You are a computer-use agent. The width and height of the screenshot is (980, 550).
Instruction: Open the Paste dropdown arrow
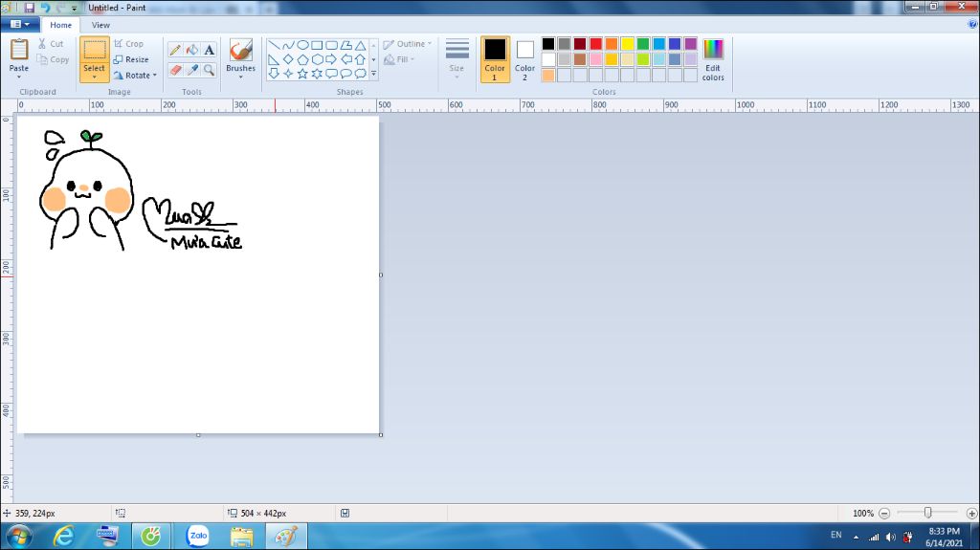pos(19,77)
